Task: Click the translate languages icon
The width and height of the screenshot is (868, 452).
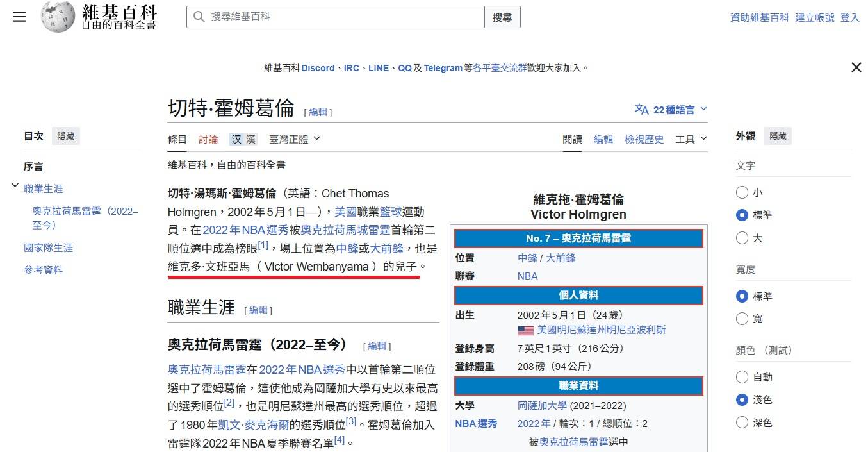Action: coord(641,110)
